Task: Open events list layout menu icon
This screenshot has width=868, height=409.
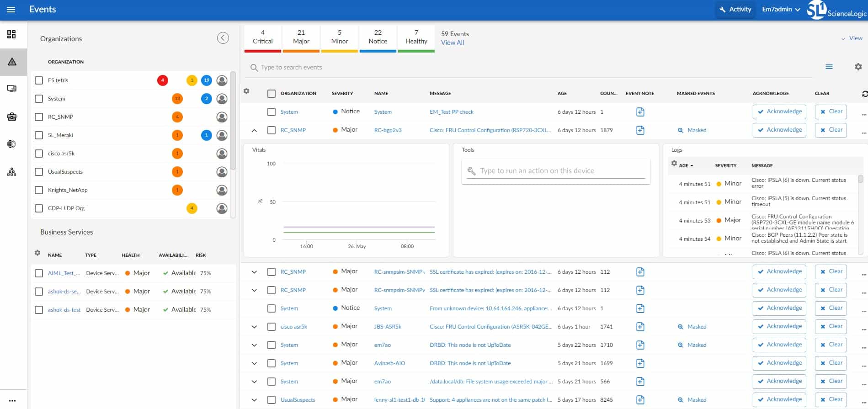Action: 829,67
